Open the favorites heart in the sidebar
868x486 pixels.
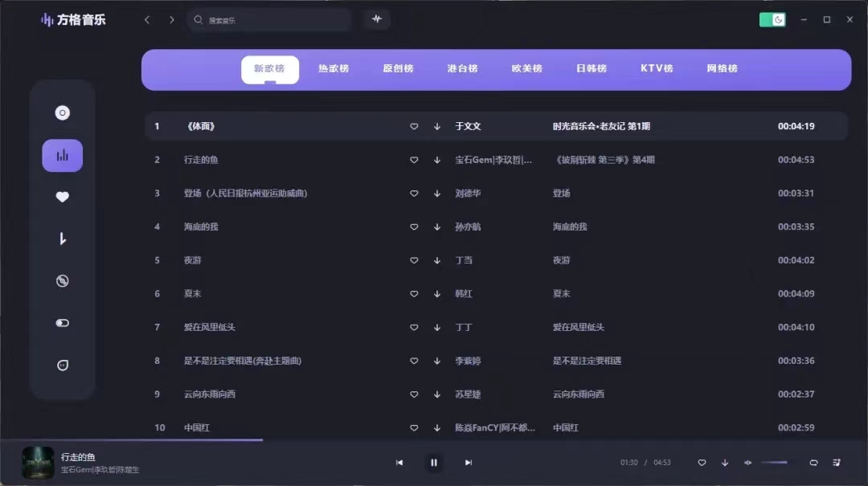coord(63,197)
